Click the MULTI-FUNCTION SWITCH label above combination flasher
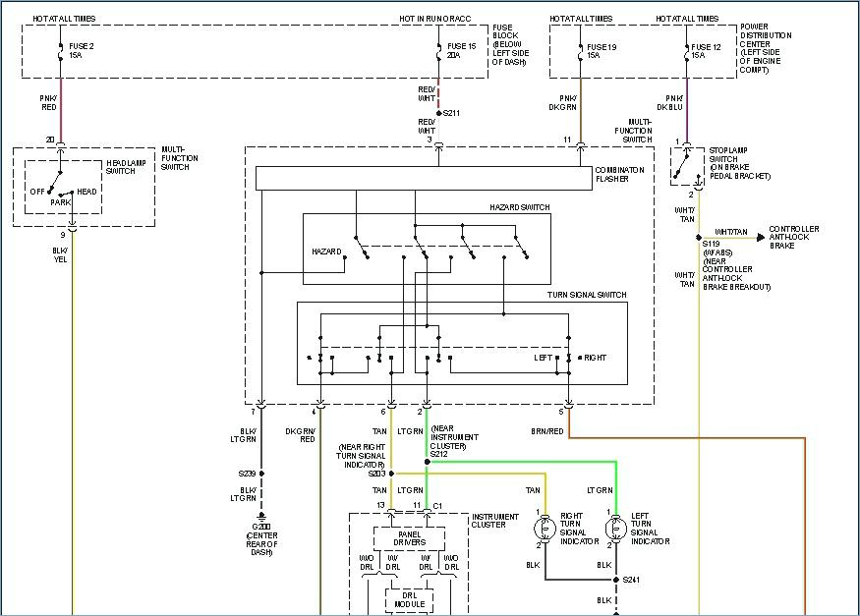The width and height of the screenshot is (860, 616). pos(634,131)
